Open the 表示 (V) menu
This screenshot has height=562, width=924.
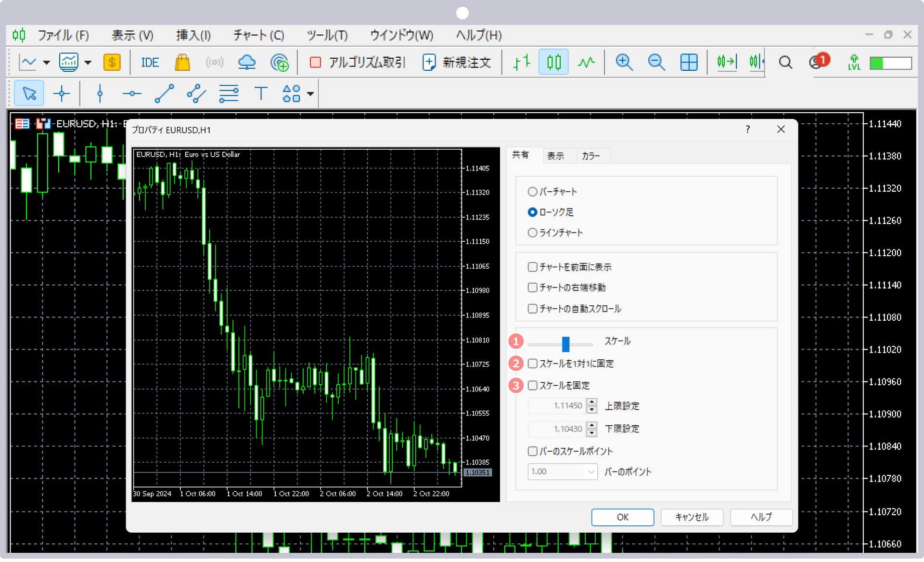(132, 35)
